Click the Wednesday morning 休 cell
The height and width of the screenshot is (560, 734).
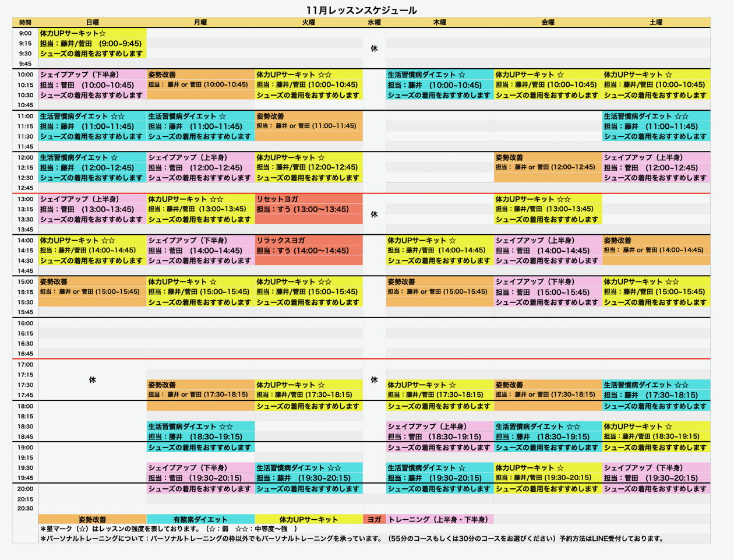pos(374,48)
